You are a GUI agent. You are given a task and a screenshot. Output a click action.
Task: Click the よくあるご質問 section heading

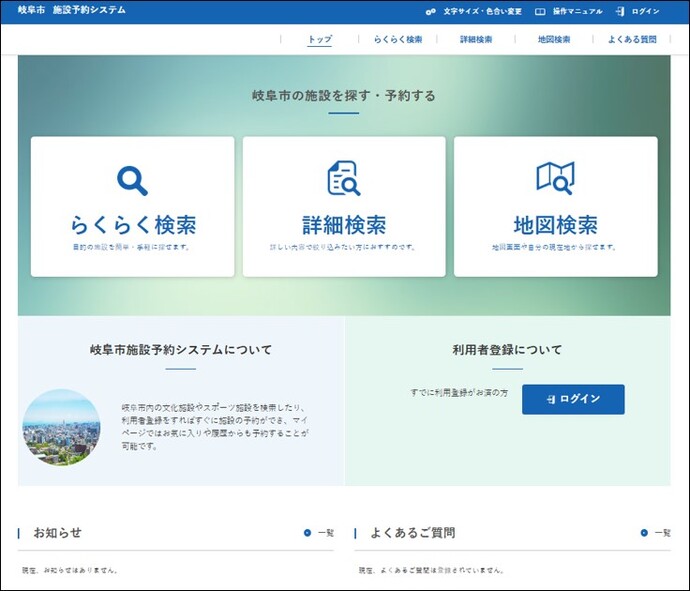(x=413, y=533)
